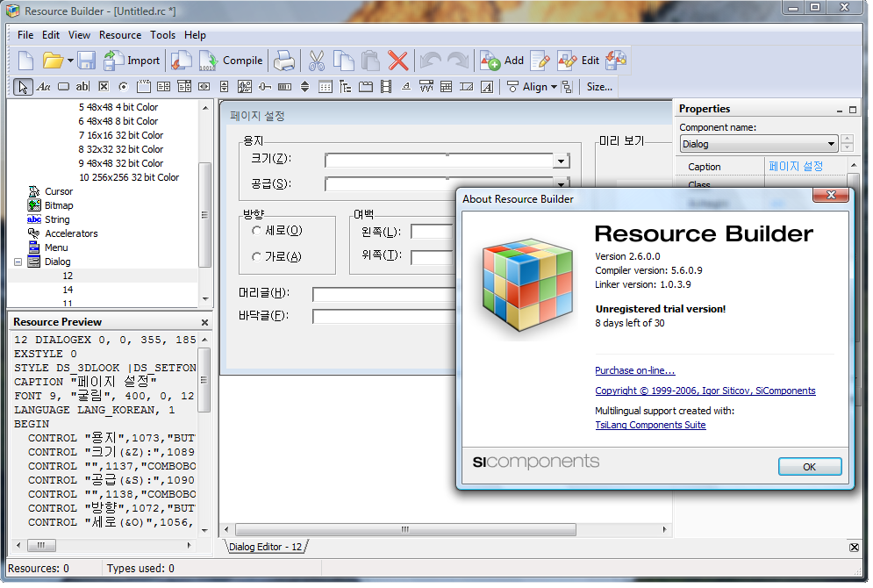Copy with the two-pages icon
Viewport: 873px width, 588px height.
(x=344, y=61)
